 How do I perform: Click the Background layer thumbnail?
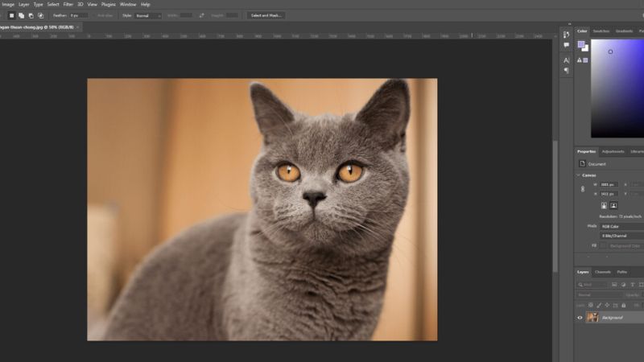[x=592, y=317]
